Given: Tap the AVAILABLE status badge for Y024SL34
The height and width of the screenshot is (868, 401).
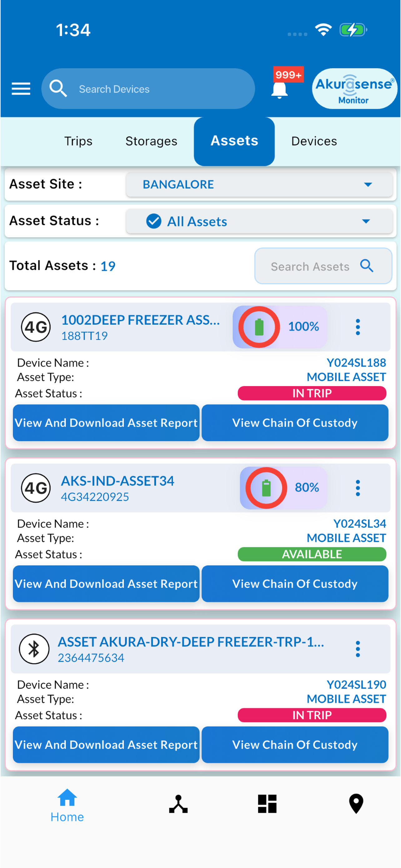Looking at the screenshot, I should (x=312, y=554).
